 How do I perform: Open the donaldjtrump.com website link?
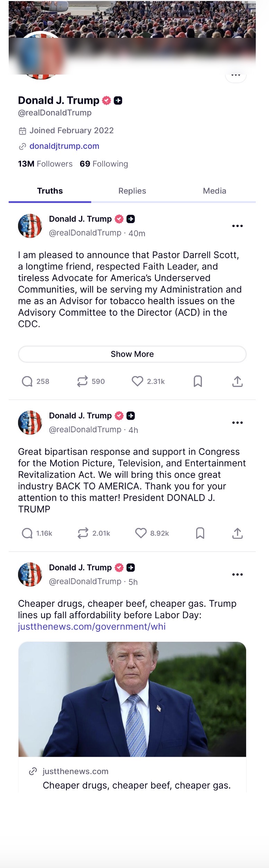click(x=64, y=146)
